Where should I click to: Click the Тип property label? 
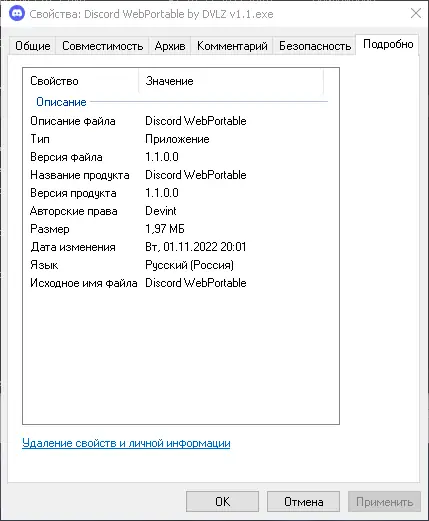point(40,139)
